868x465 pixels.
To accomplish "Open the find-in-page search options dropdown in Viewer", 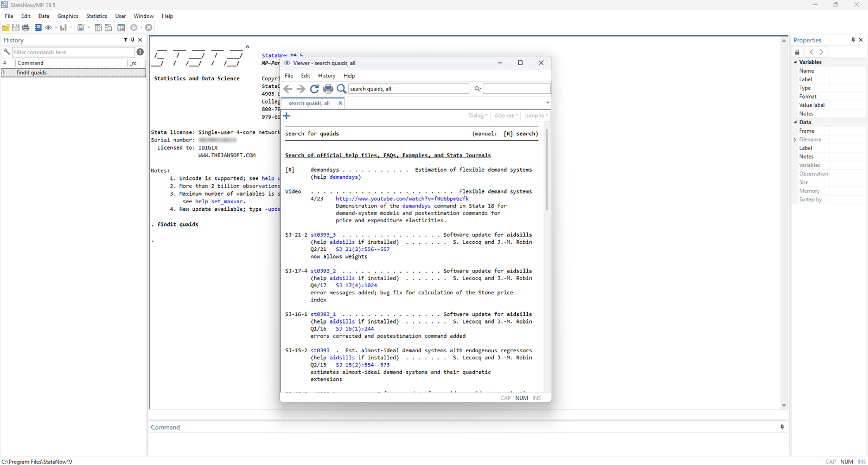I will point(478,89).
